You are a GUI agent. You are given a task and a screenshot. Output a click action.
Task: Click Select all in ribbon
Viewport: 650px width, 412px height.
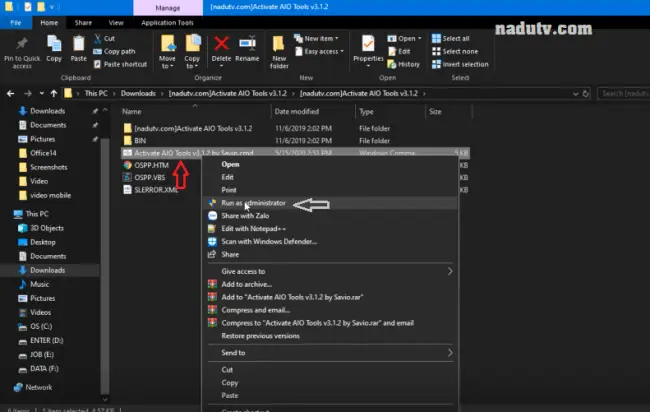point(451,39)
